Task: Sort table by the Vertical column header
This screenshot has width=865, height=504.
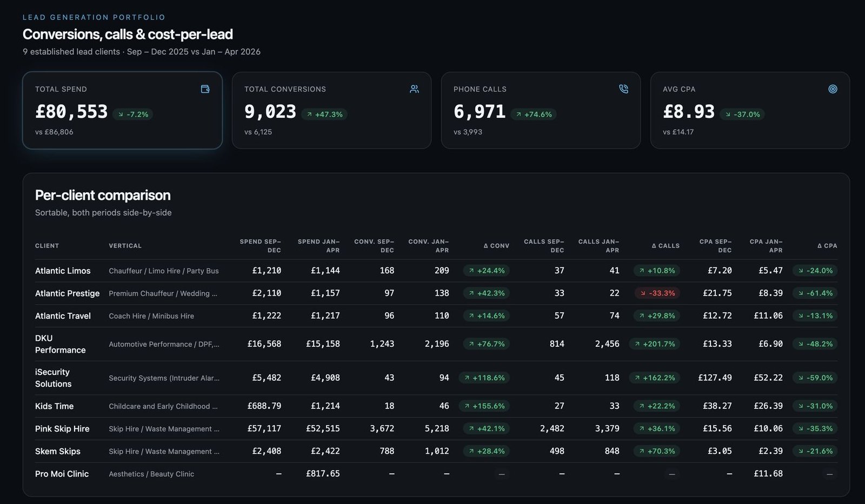Action: [x=125, y=246]
